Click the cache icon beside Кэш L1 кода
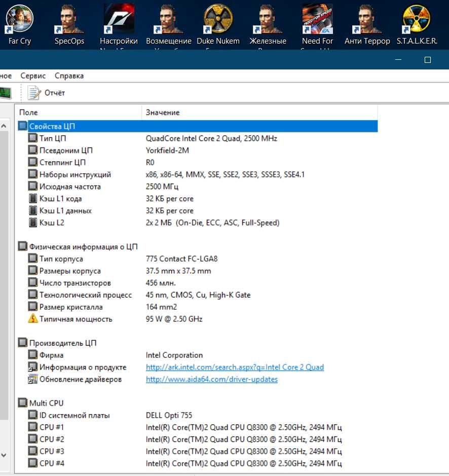 coord(33,199)
